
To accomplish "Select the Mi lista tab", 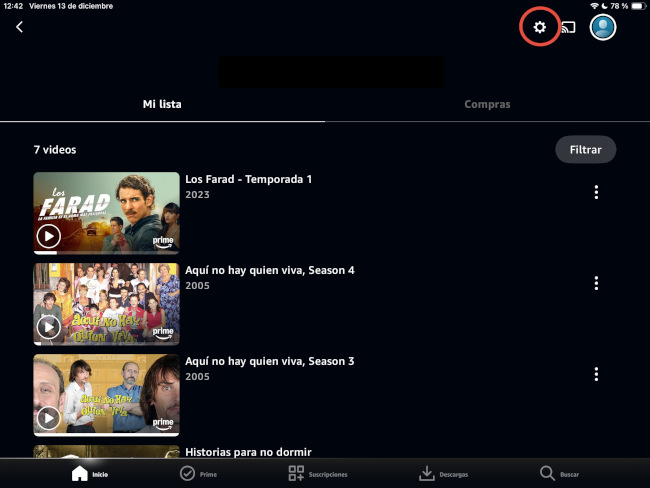I will [x=162, y=104].
